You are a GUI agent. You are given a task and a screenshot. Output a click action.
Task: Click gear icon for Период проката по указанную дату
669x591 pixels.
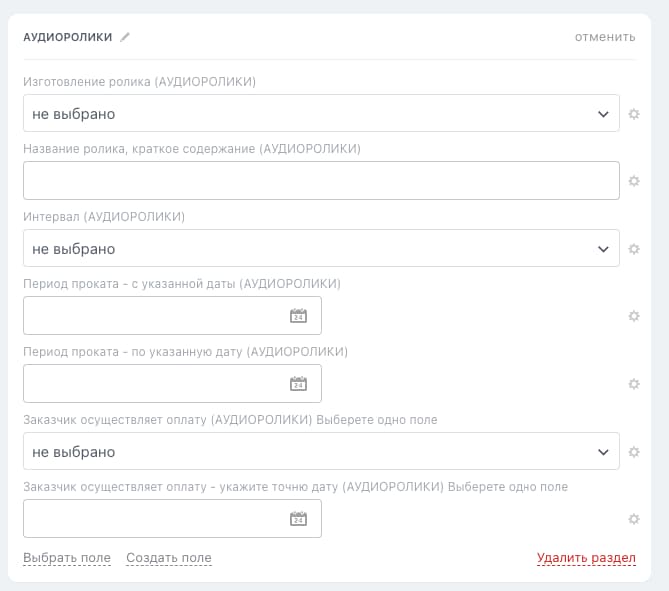(633, 384)
